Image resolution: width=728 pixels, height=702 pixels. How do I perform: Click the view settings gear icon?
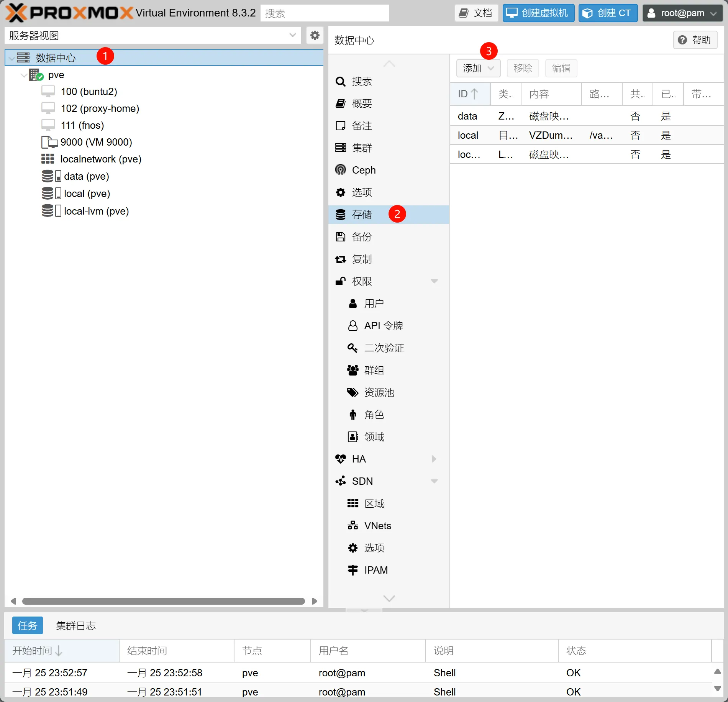[315, 35]
